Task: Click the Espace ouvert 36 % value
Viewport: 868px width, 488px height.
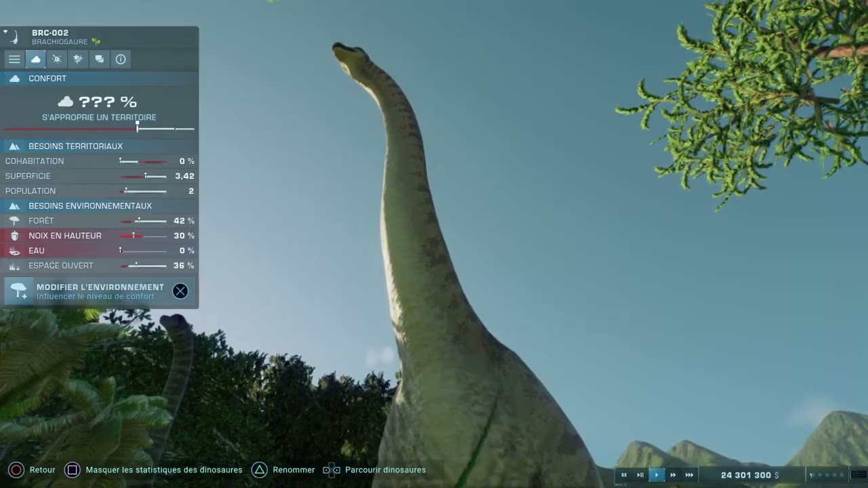Action: coord(184,266)
